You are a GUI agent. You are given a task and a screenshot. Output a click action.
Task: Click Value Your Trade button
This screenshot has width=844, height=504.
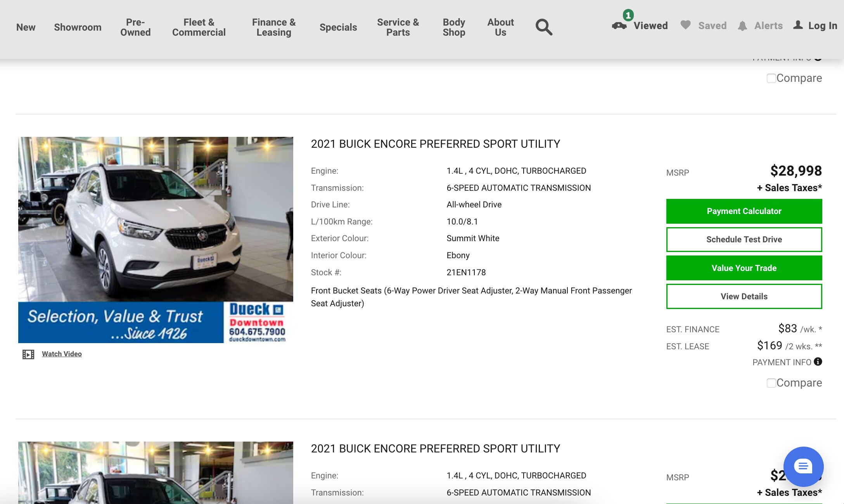coord(744,268)
